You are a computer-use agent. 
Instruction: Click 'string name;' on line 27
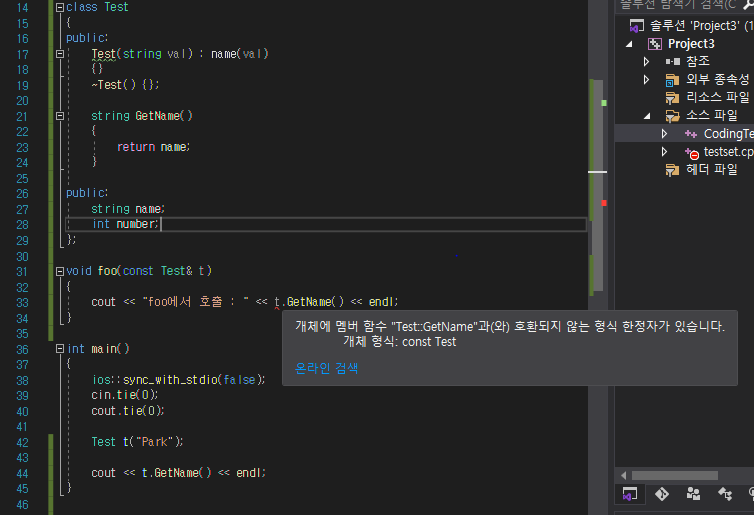(128, 209)
